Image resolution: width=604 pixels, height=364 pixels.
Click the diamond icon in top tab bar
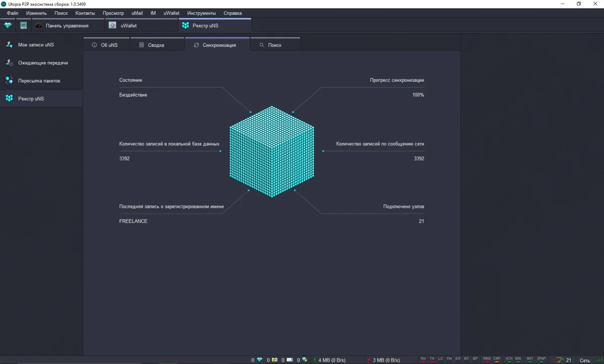[8, 25]
